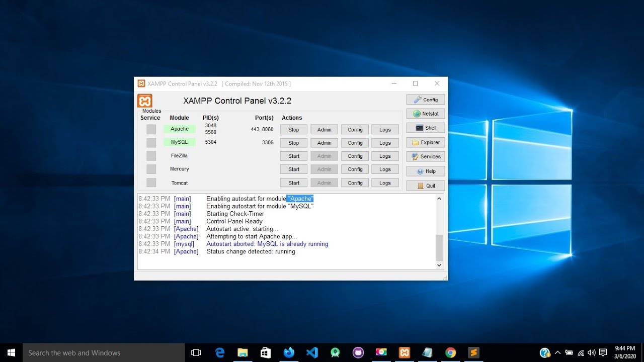Image resolution: width=644 pixels, height=362 pixels.
Task: Toggle the Mercury service checkbox
Action: coord(151,169)
